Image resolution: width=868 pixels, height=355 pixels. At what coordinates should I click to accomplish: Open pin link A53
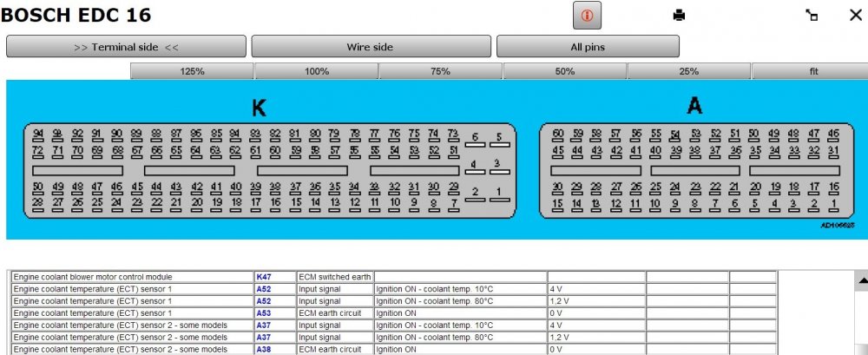264,313
